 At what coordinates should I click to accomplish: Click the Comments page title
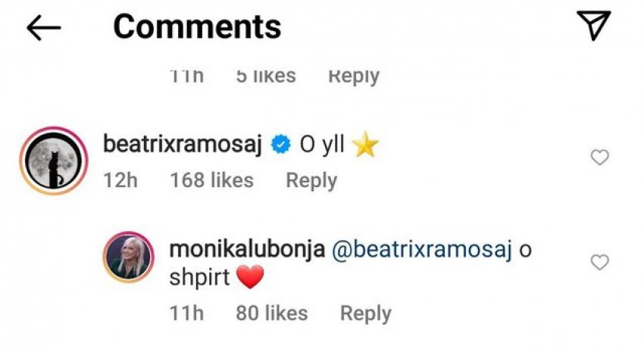coord(197,27)
